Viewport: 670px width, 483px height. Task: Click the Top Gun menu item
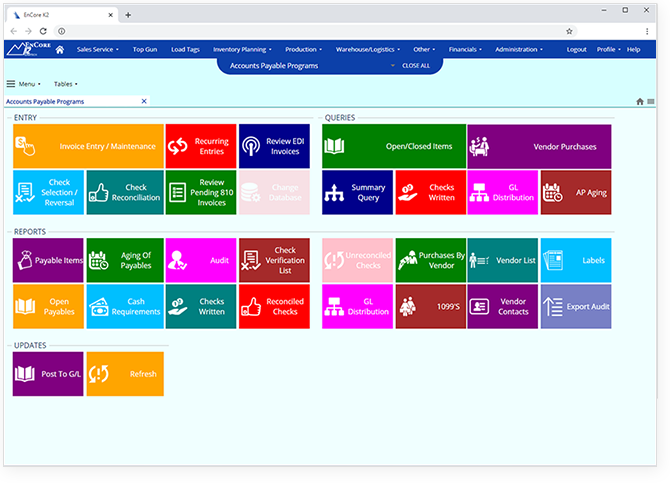point(145,49)
